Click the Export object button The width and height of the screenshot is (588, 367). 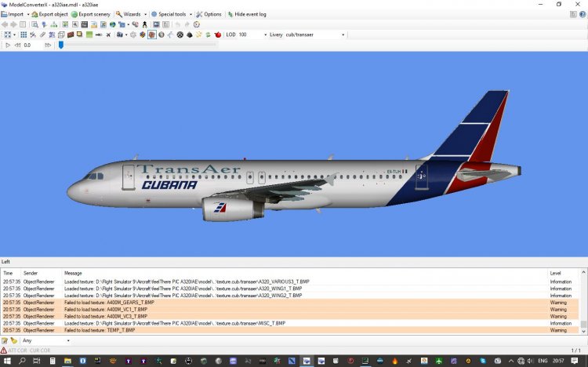click(x=50, y=14)
